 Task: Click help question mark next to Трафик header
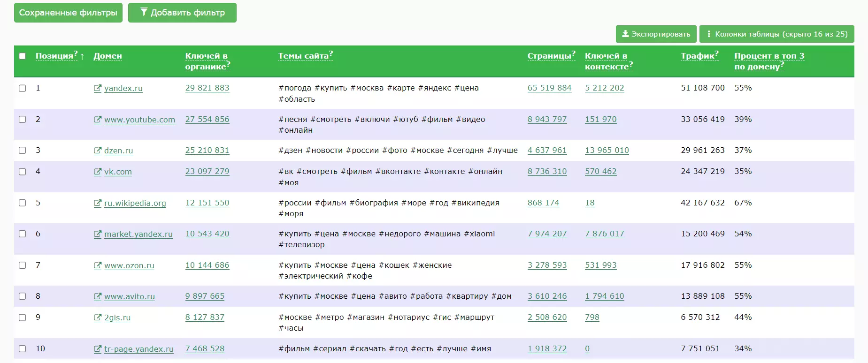[716, 53]
